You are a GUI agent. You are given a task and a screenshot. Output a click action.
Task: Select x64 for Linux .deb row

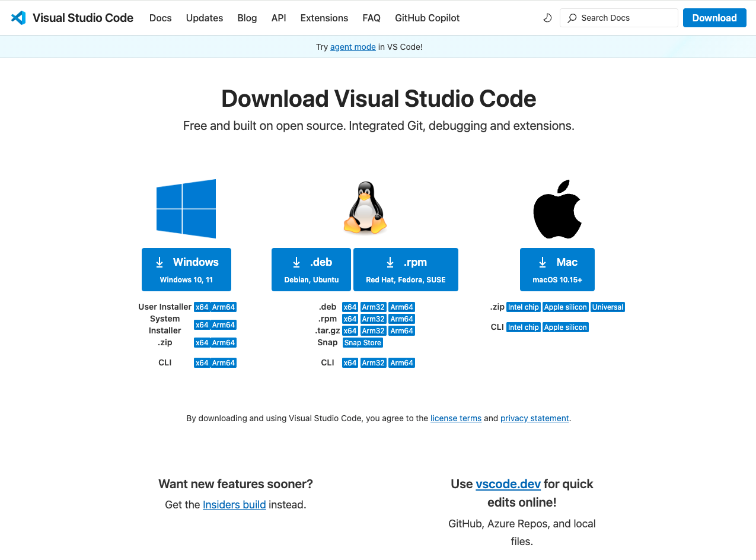point(350,307)
